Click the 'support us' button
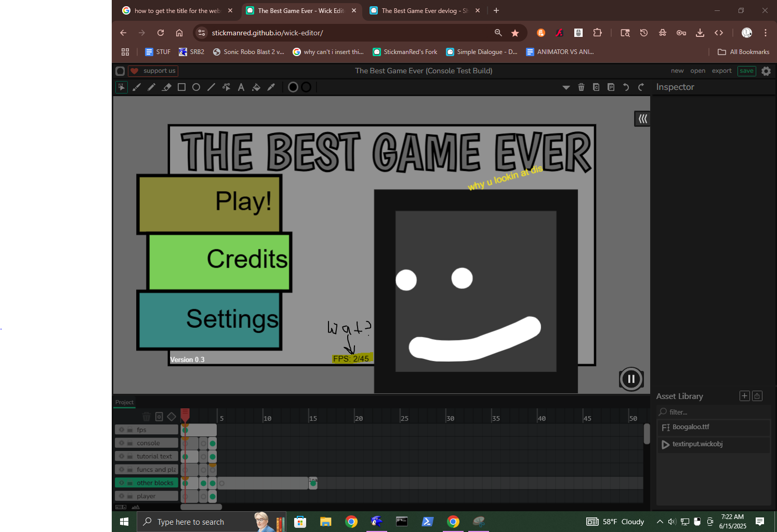Screen dimensions: 777x532 tap(153, 71)
